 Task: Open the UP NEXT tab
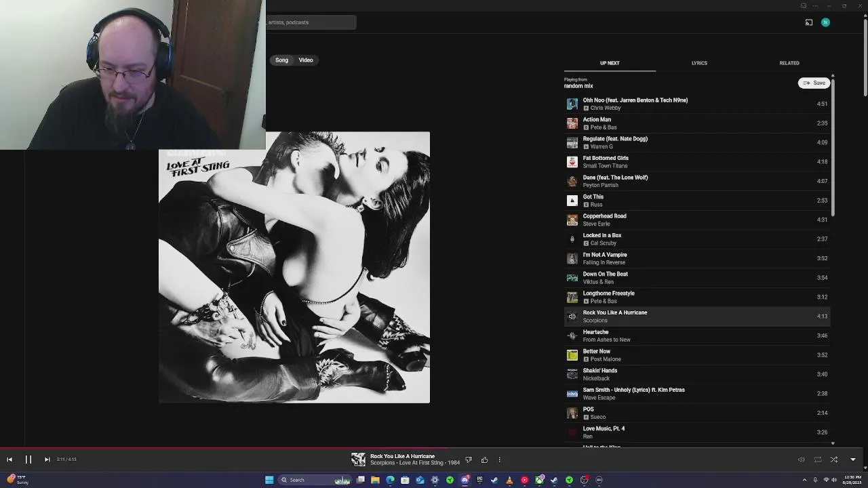click(x=610, y=63)
